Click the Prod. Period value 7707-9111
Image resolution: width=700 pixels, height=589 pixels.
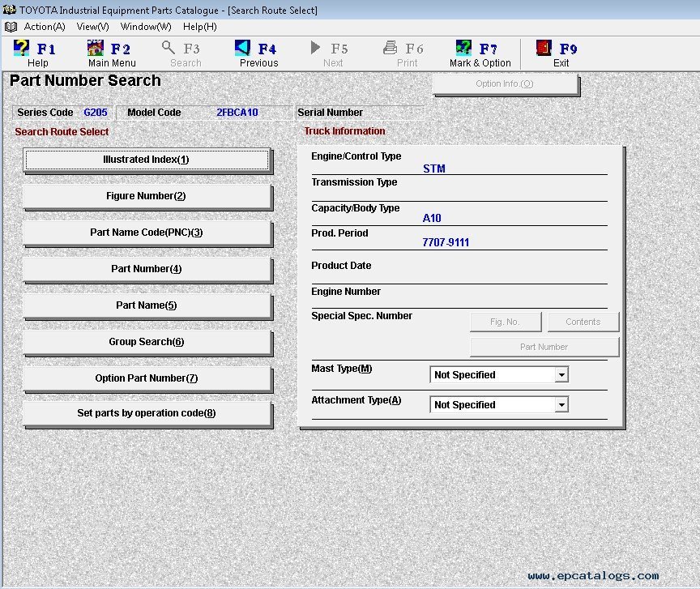point(446,242)
